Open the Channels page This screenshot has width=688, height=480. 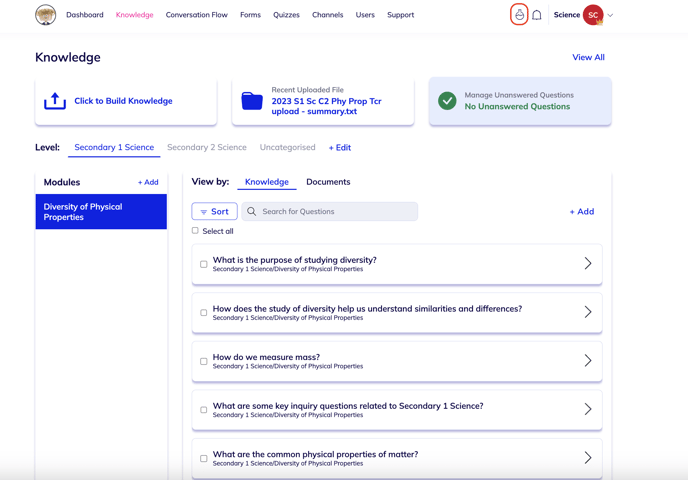[327, 15]
